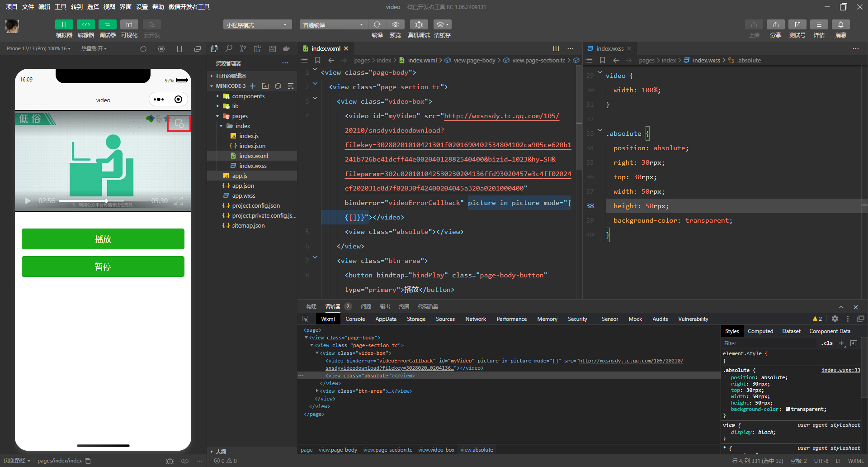Click the transparent background-color swatch

(788, 409)
